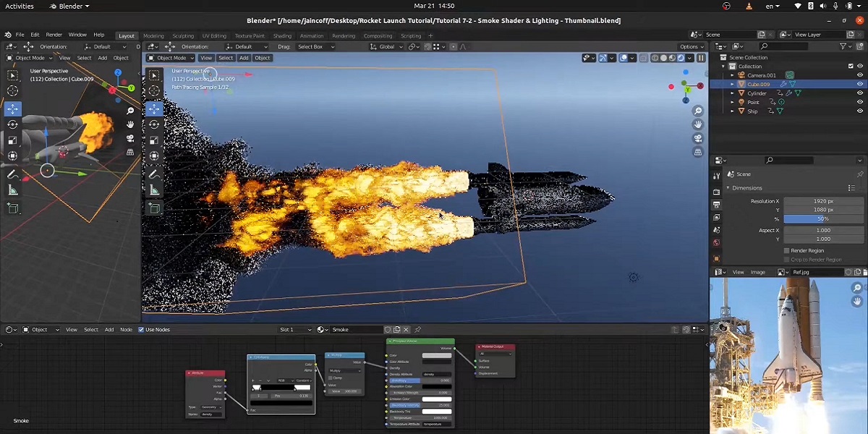Click Add button in main viewport header
Screen dimensions: 868x434
coord(244,58)
